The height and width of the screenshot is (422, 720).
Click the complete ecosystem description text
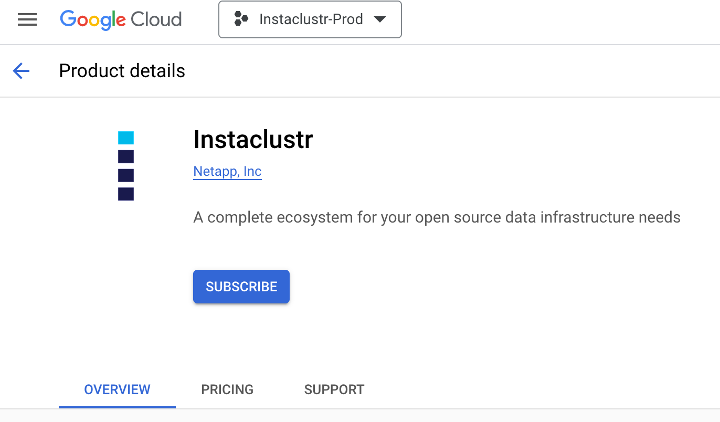[437, 217]
